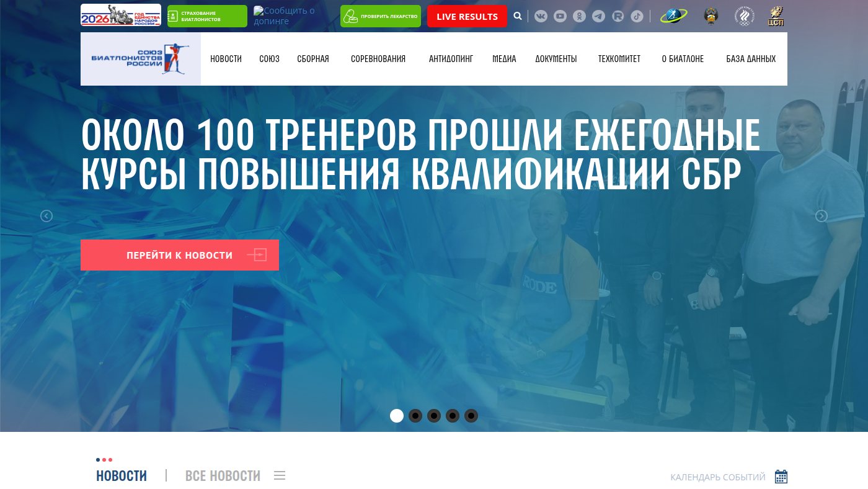This screenshot has height=489, width=868.
Task: Click the Olympic Committee flame logo
Action: tap(743, 16)
